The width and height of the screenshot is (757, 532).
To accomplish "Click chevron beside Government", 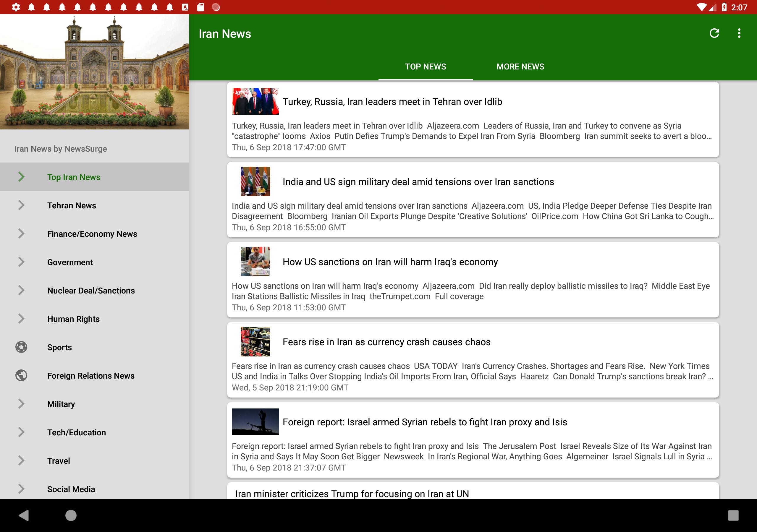I will click(x=21, y=262).
